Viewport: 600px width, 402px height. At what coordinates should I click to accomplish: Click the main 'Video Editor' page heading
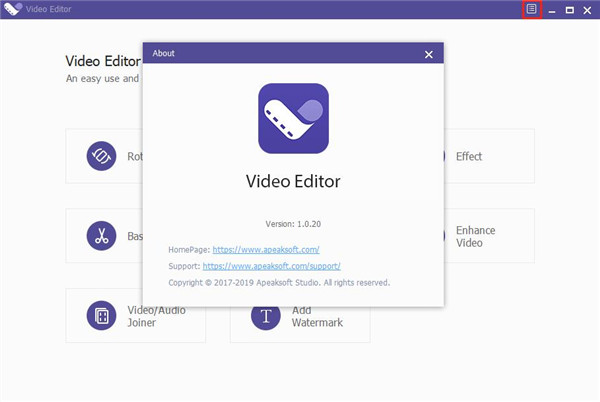tap(103, 61)
